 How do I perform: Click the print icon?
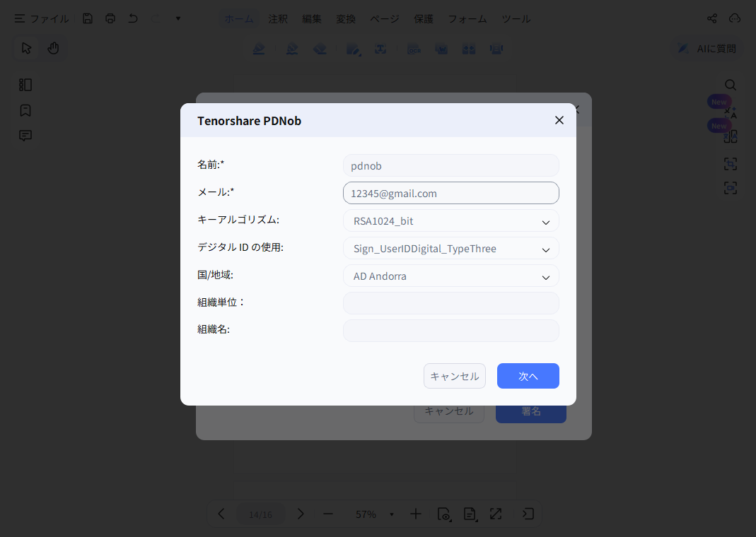(x=110, y=19)
